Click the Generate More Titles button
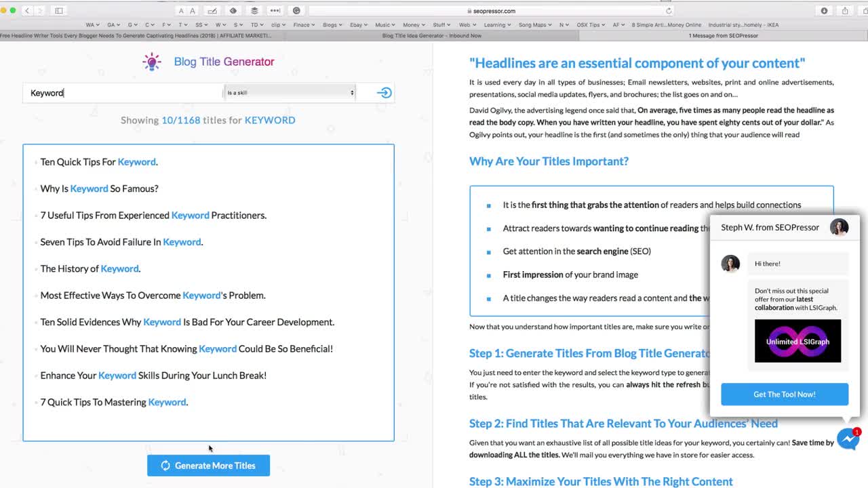This screenshot has height=488, width=868. tap(208, 466)
